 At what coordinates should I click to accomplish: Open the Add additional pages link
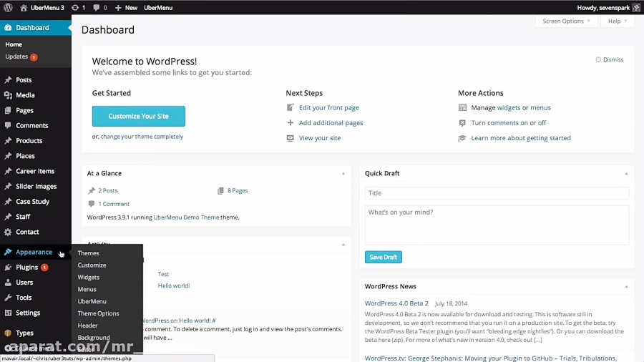pyautogui.click(x=331, y=123)
